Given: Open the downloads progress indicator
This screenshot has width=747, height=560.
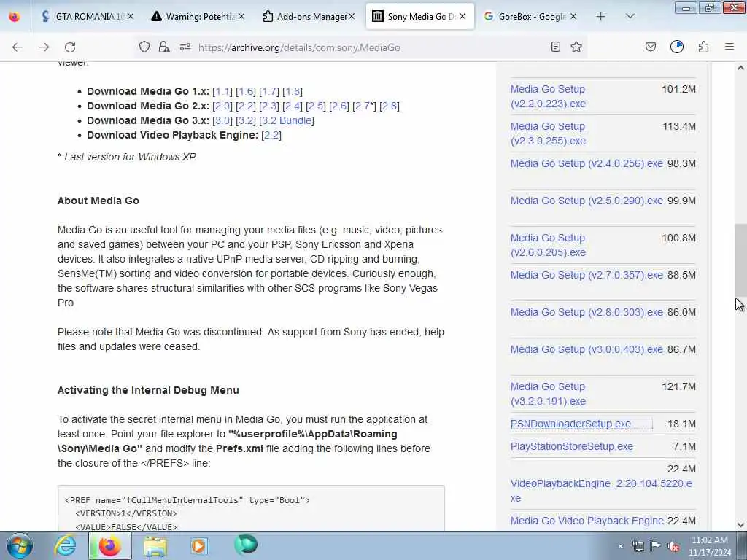Looking at the screenshot, I should pos(677,47).
